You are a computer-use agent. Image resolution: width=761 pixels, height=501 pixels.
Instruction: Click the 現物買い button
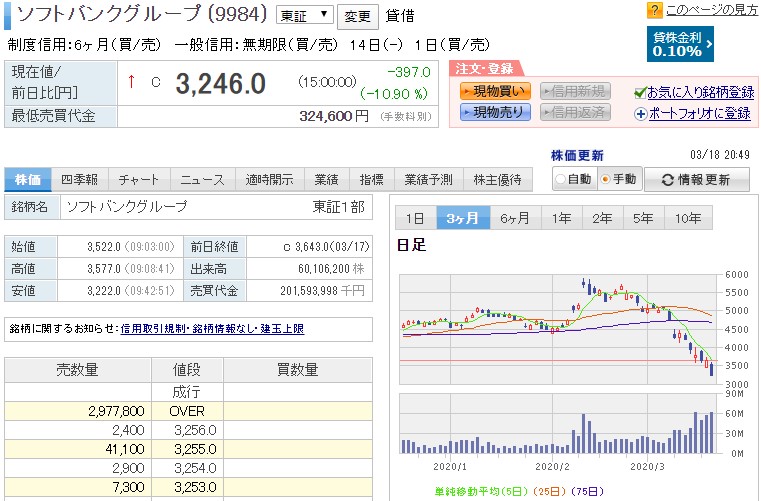click(x=495, y=91)
